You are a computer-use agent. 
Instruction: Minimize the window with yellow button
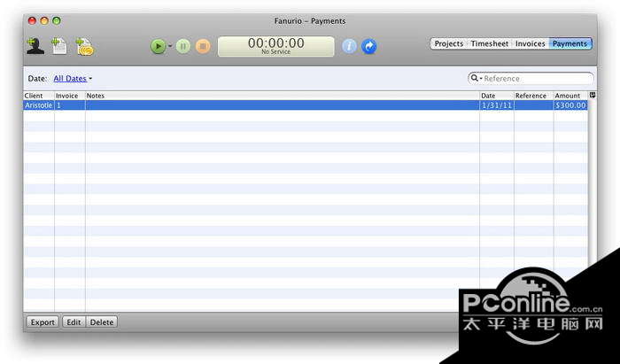(44, 21)
